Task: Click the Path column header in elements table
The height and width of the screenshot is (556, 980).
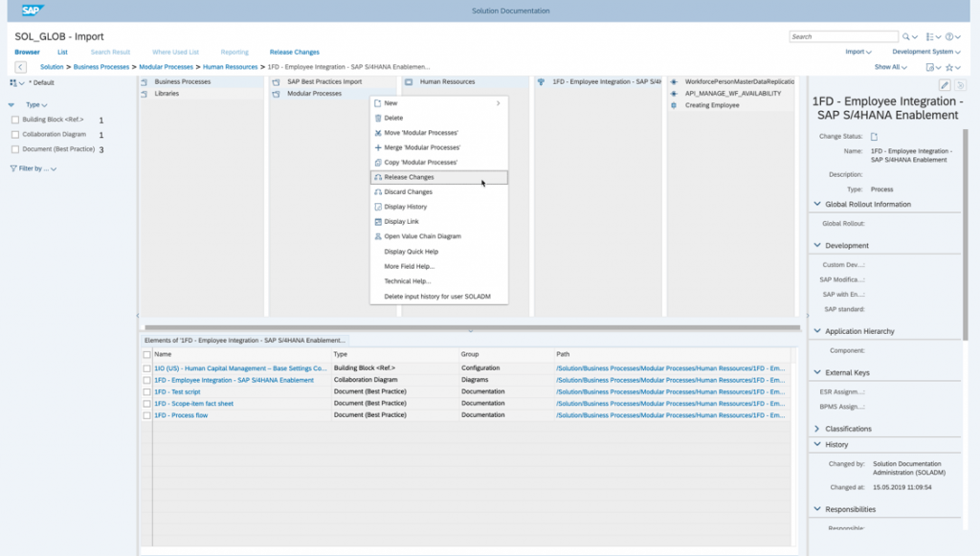Action: point(673,354)
